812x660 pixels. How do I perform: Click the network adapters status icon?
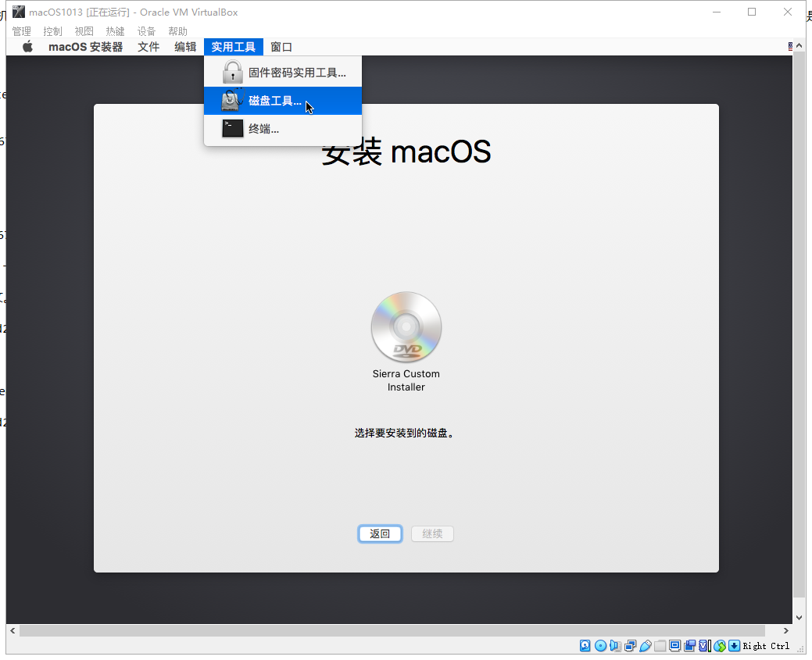[630, 645]
